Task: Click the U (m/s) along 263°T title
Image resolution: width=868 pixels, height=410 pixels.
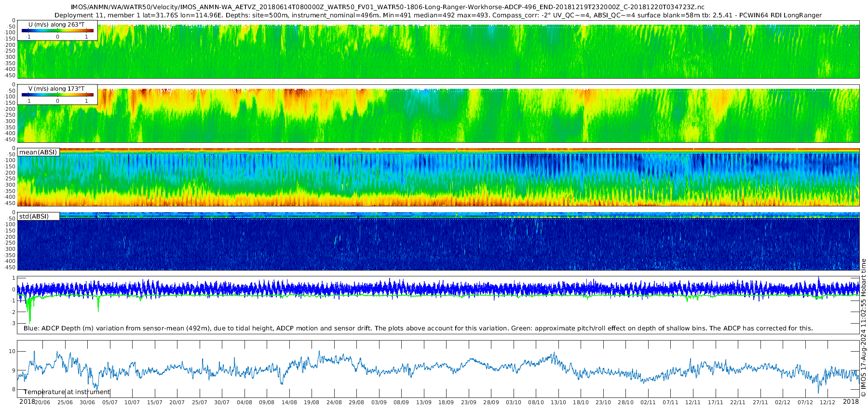Action: (x=56, y=24)
